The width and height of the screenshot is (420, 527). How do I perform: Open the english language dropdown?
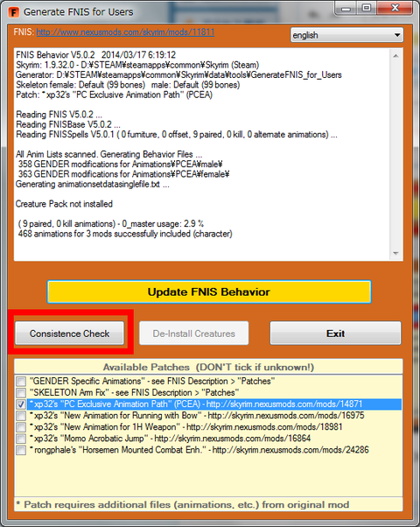click(346, 35)
